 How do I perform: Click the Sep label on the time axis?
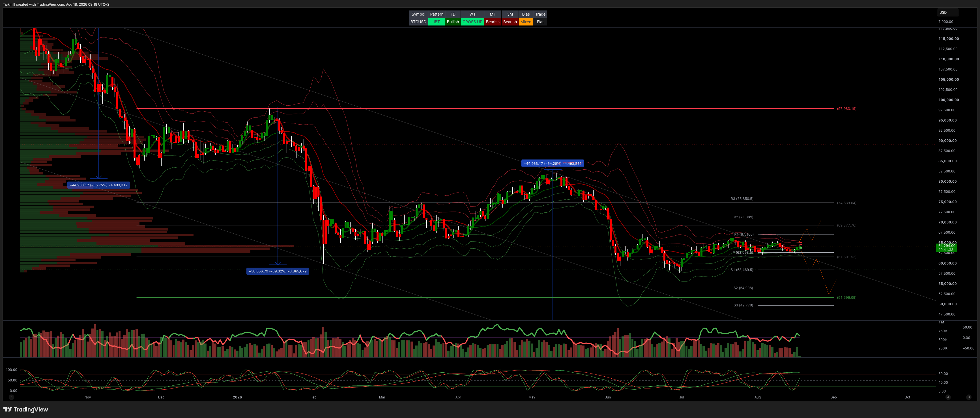(833, 397)
